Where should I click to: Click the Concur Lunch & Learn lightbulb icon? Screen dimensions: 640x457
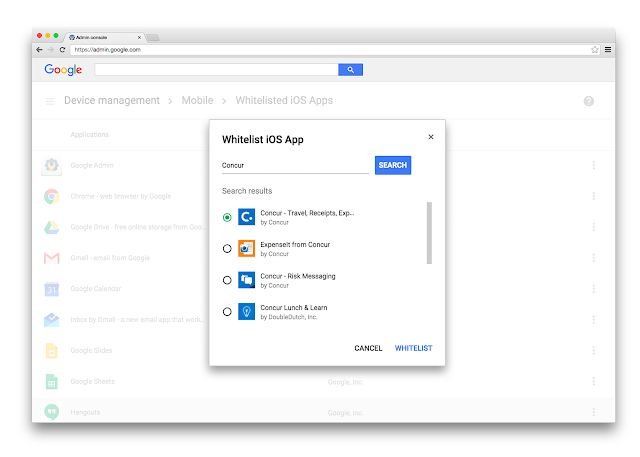247,312
